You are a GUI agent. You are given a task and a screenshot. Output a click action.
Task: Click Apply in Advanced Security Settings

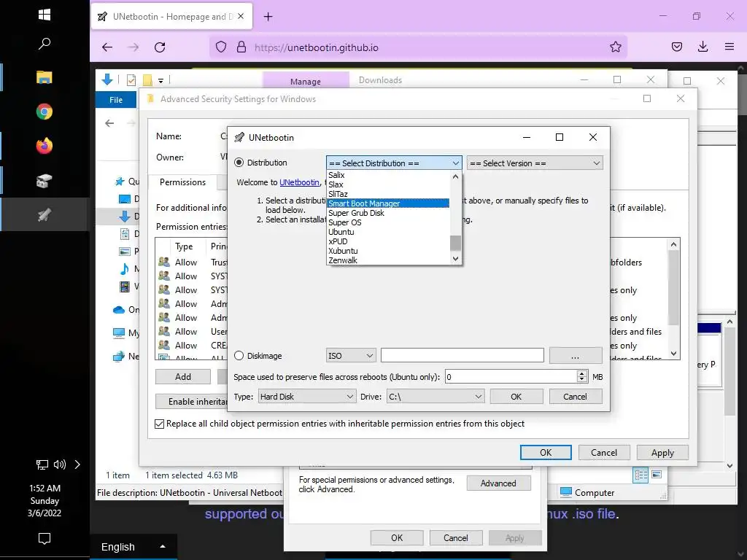(662, 452)
